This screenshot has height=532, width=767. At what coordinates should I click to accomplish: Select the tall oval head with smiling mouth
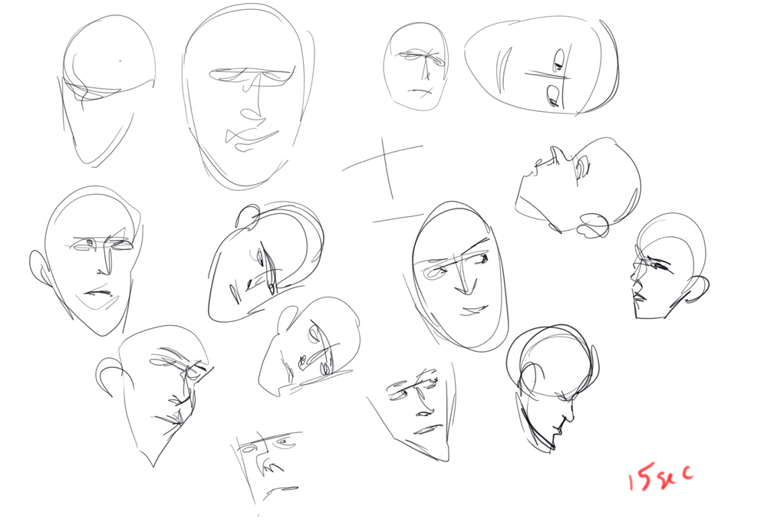pos(459,276)
